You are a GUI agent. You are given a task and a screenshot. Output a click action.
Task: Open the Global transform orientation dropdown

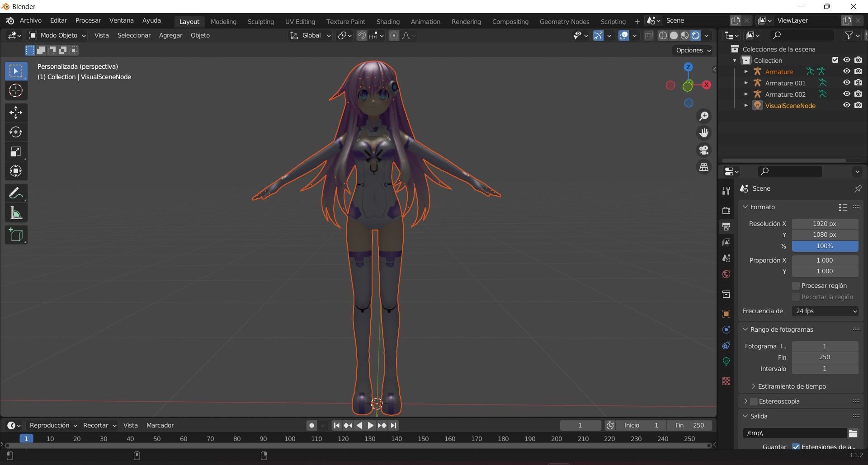click(x=311, y=35)
